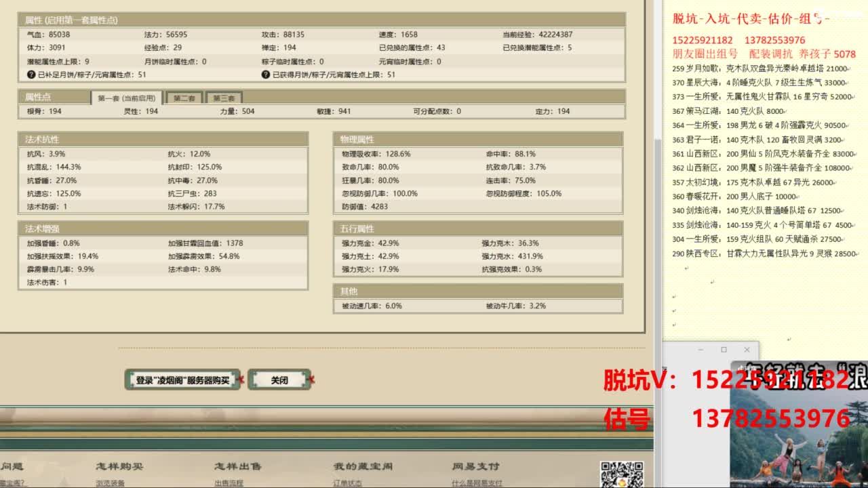868x488 pixels.
Task: Click the QR code in the footer
Action: tap(622, 474)
